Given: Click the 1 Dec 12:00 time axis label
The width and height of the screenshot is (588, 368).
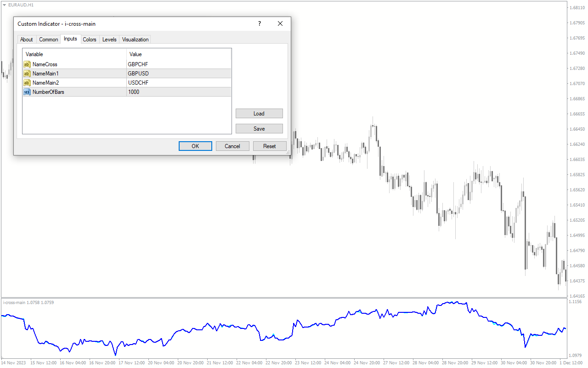Looking at the screenshot, I should pos(571,362).
